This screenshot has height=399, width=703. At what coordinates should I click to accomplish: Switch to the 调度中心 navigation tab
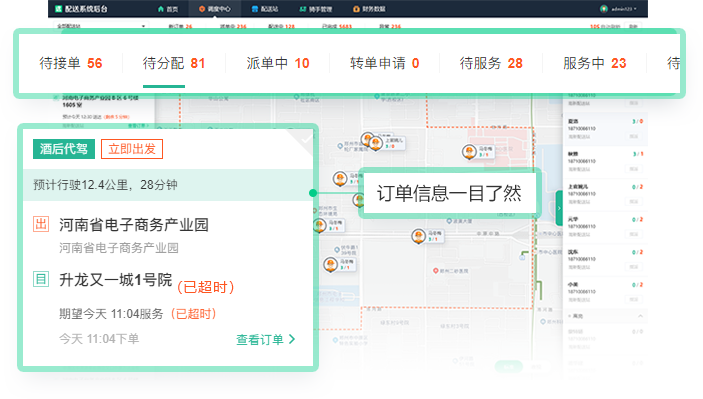[214, 9]
